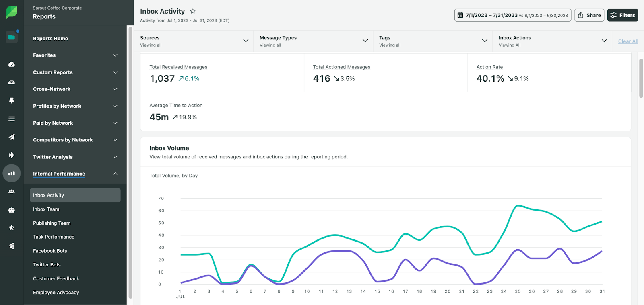Click the Share button

pos(589,15)
